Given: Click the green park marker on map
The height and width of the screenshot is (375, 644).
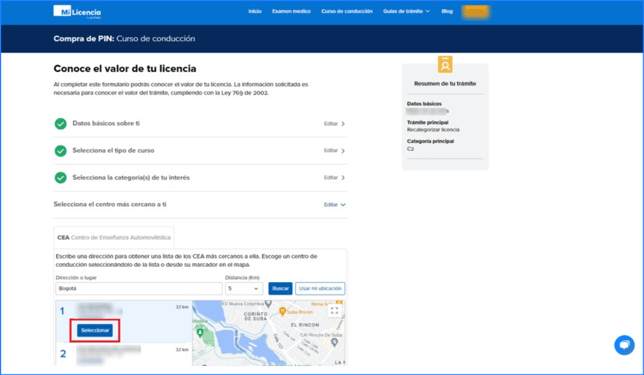Looking at the screenshot, I should [x=200, y=333].
